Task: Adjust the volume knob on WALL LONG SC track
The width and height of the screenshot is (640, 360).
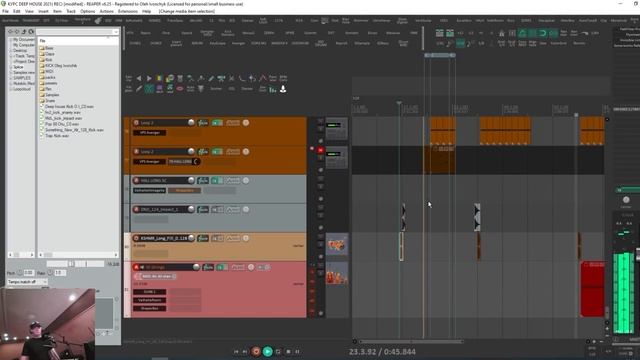Action: coord(191,180)
